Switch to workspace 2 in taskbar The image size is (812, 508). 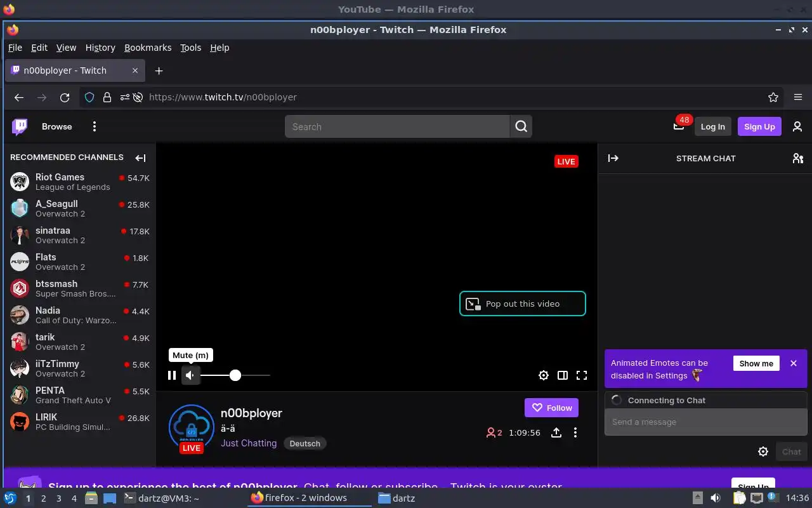click(x=43, y=498)
